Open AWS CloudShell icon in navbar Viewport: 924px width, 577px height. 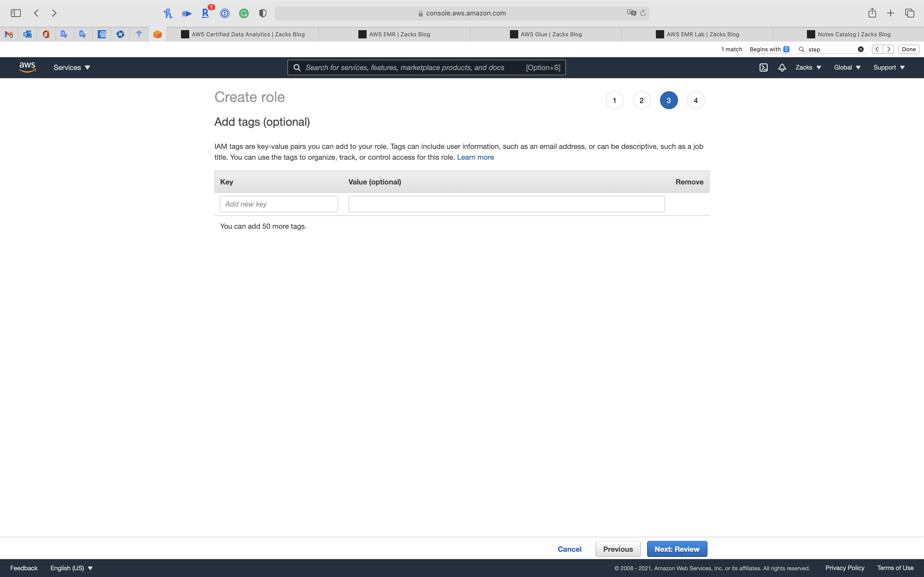(763, 67)
